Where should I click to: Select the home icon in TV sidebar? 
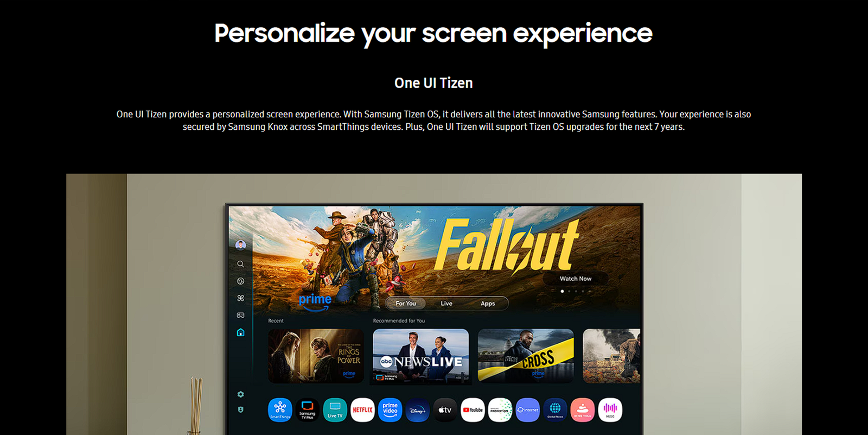[x=240, y=332]
